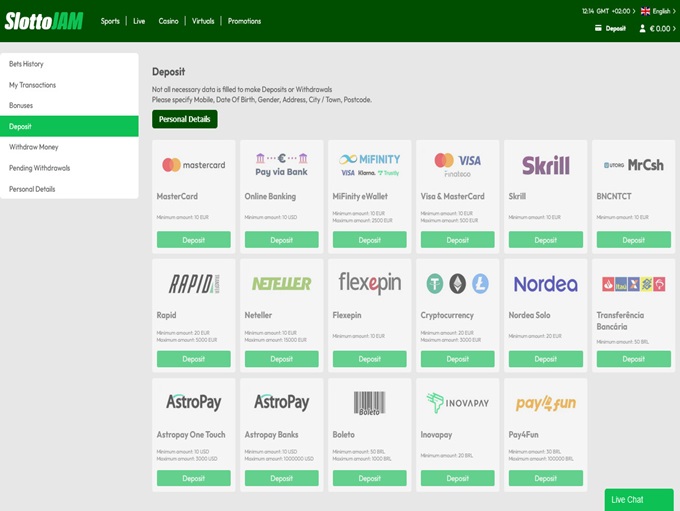Screen dimensions: 680x511
Task: Open Bets History in the sidebar
Action: click(x=26, y=64)
